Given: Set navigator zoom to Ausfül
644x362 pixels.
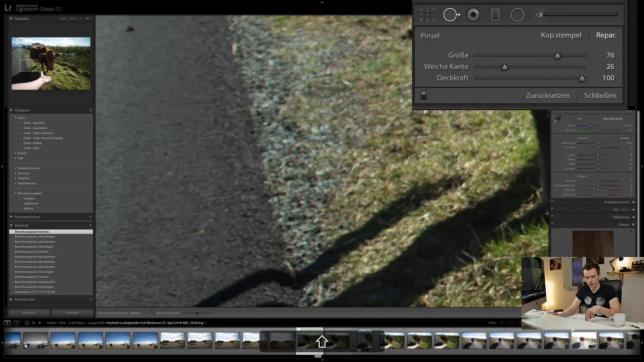Looking at the screenshot, I should pos(73,18).
